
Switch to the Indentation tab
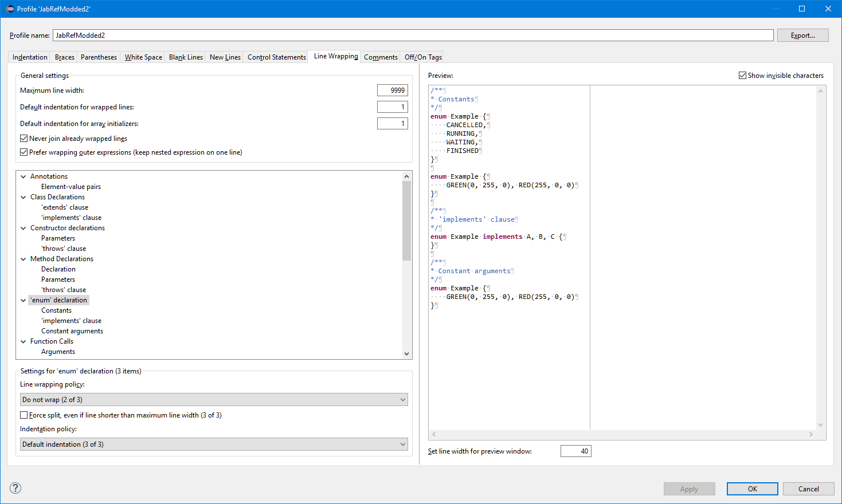pos(30,57)
